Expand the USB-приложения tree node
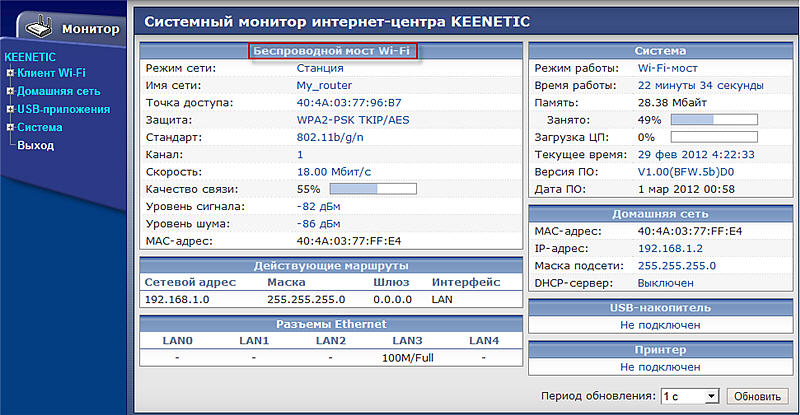The height and width of the screenshot is (415, 800). click(x=9, y=109)
